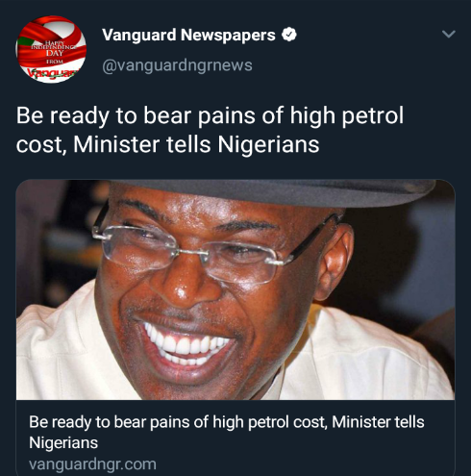Image resolution: width=471 pixels, height=476 pixels.
Task: Select 'cost, Minister tells Nigerians' tweet line
Action: (x=167, y=144)
